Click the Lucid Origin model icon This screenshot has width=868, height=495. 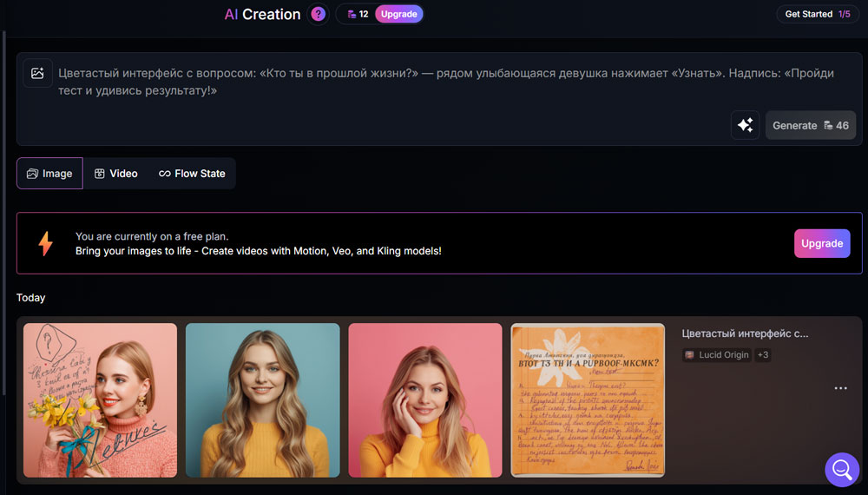[x=690, y=355]
